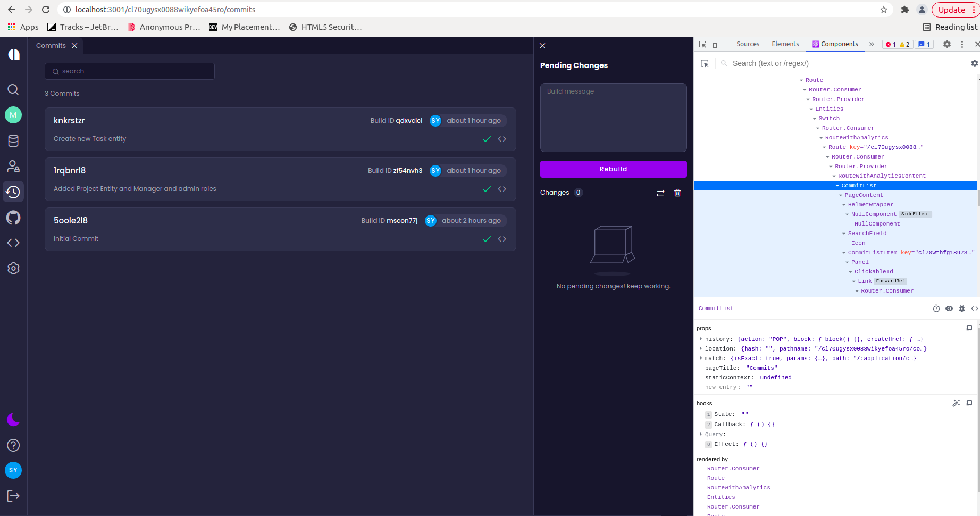This screenshot has height=516, width=980.
Task: Click the Update button in Chrome toolbar
Action: coord(951,10)
